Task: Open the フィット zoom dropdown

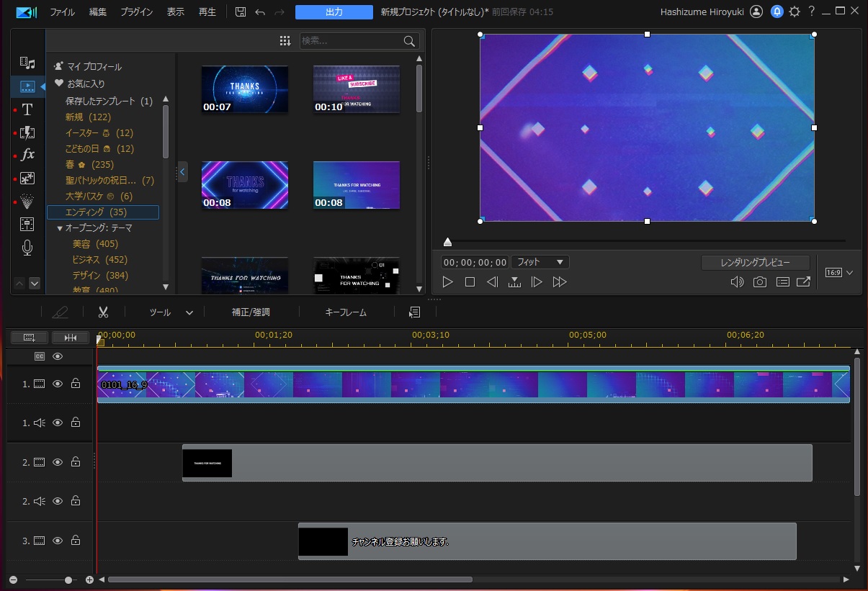Action: [x=540, y=262]
